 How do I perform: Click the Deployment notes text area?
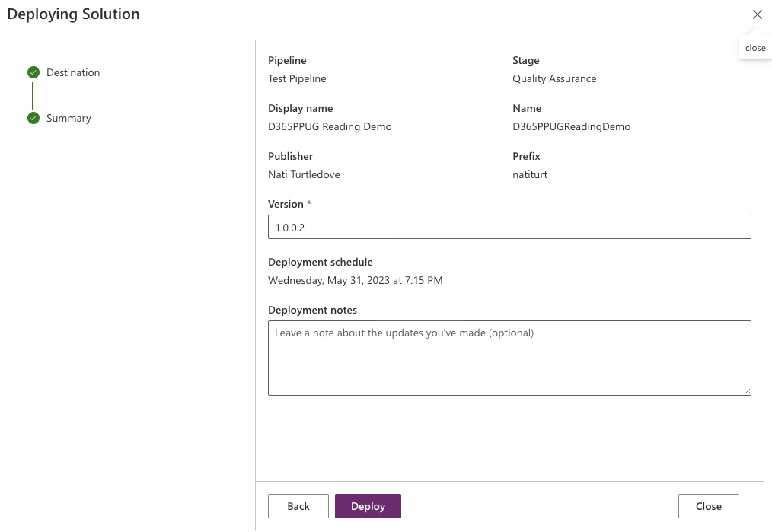pyautogui.click(x=509, y=358)
